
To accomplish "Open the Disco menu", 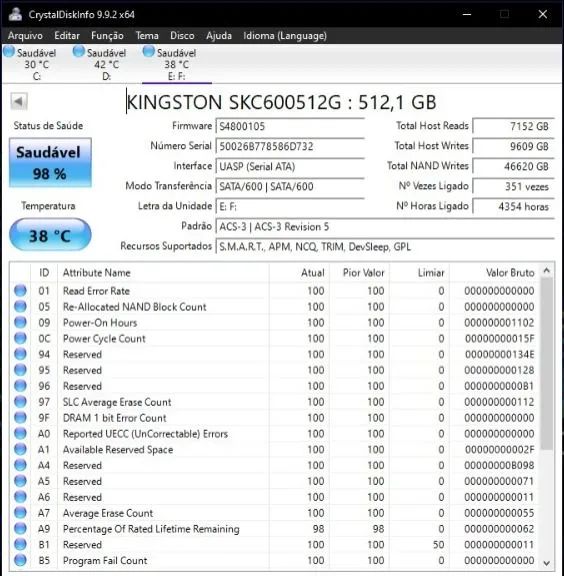I will (x=182, y=36).
